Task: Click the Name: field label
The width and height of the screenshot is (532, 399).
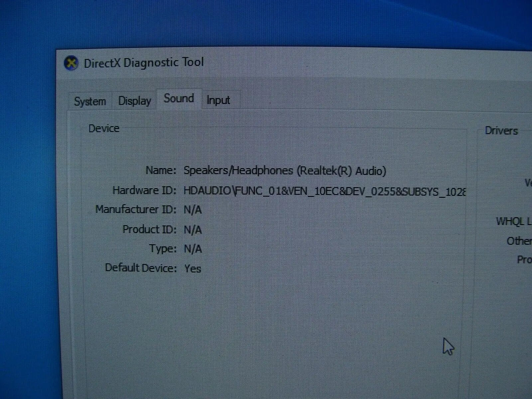Action: pos(161,171)
